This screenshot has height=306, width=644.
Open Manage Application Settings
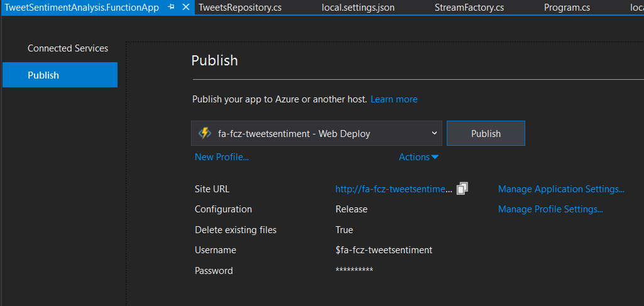point(561,189)
